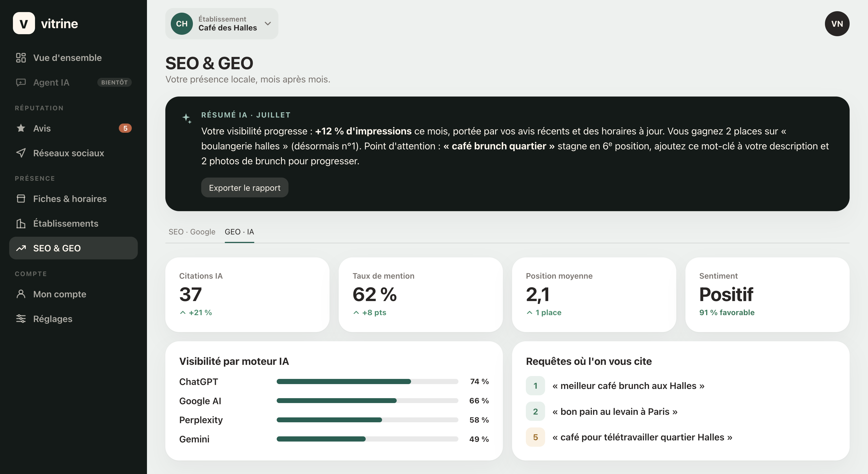Click the 74 % value for ChatGPT
The image size is (868, 474).
tap(479, 381)
